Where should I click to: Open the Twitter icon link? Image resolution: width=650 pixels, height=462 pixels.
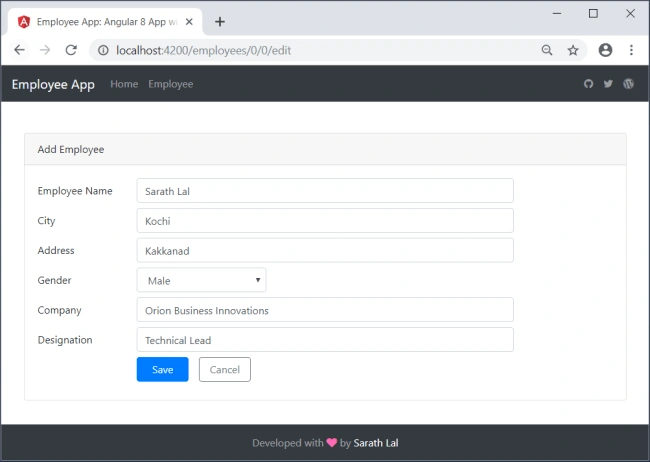point(608,84)
